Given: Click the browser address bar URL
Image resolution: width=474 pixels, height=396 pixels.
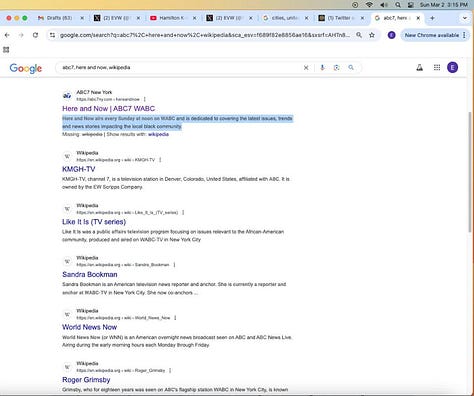Looking at the screenshot, I should (x=205, y=35).
